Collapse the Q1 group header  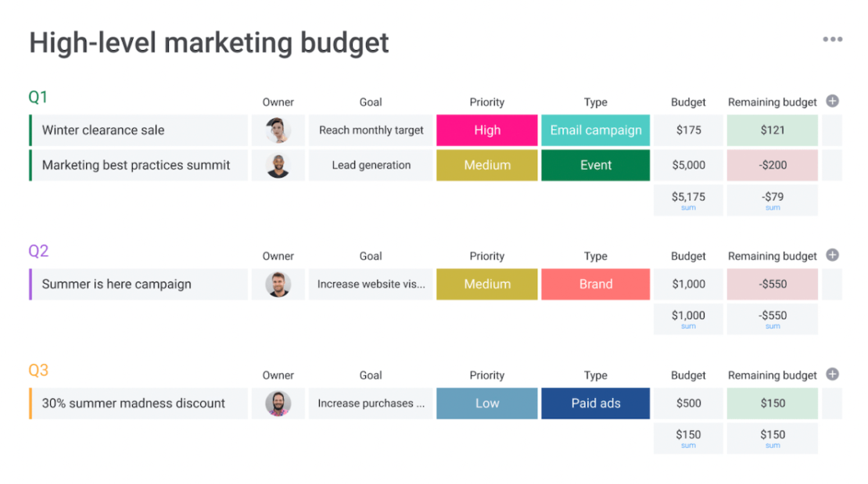tap(35, 97)
